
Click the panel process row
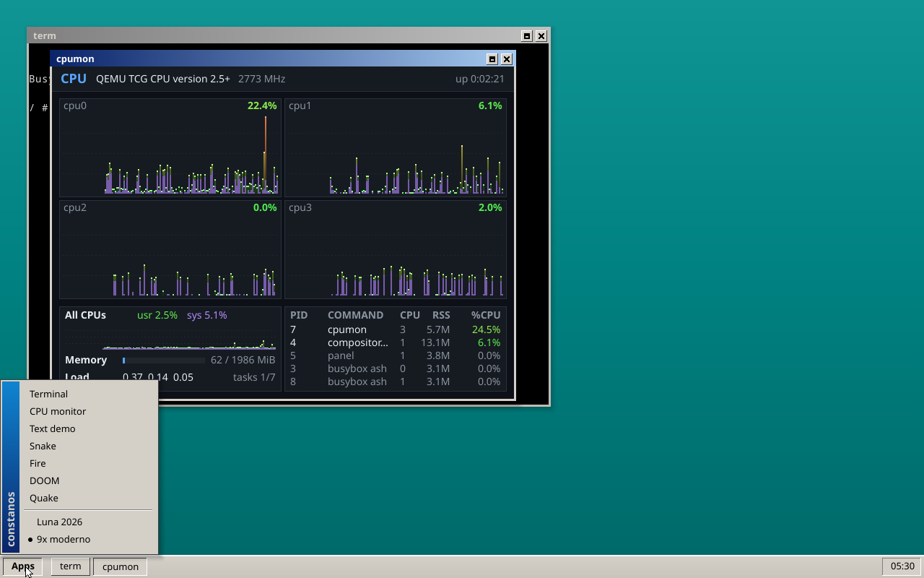396,355
